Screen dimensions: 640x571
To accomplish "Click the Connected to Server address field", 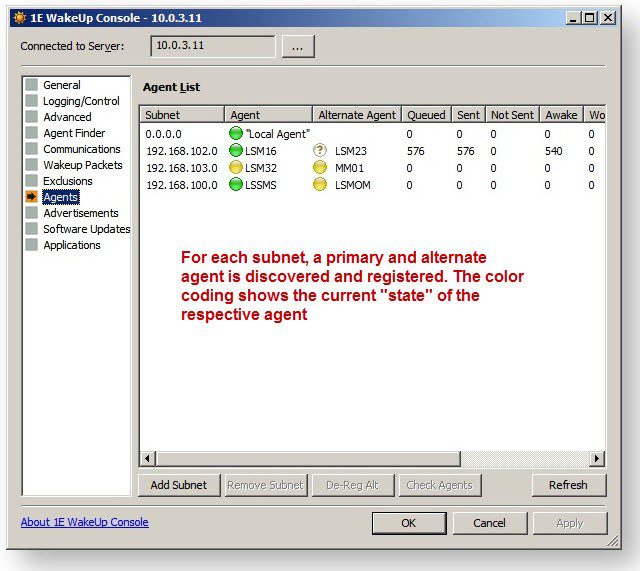I will coord(213,46).
